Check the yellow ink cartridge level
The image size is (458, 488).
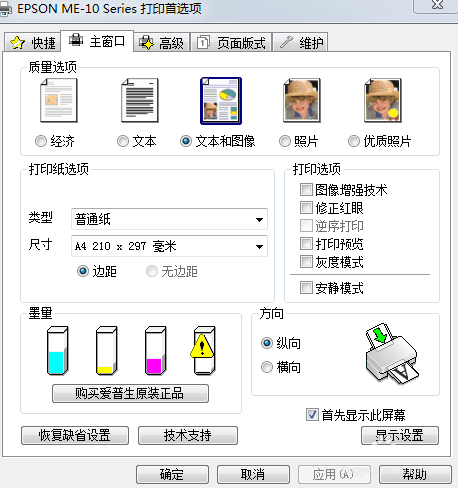point(106,351)
